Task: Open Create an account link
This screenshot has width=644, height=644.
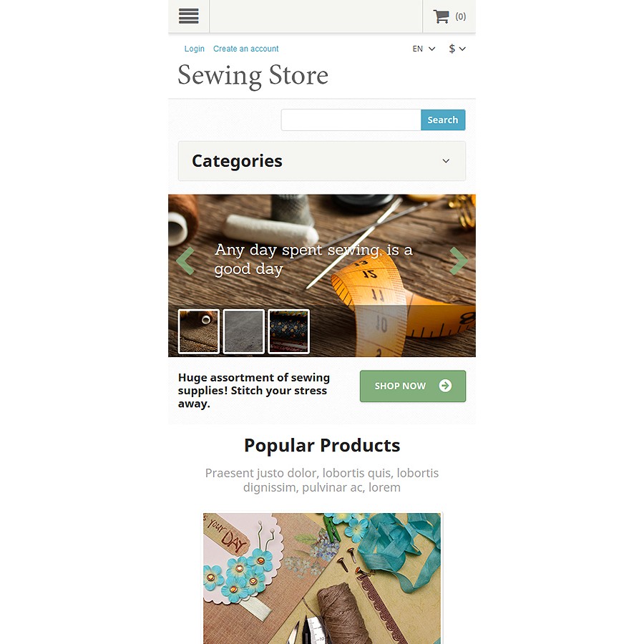Action: tap(245, 49)
